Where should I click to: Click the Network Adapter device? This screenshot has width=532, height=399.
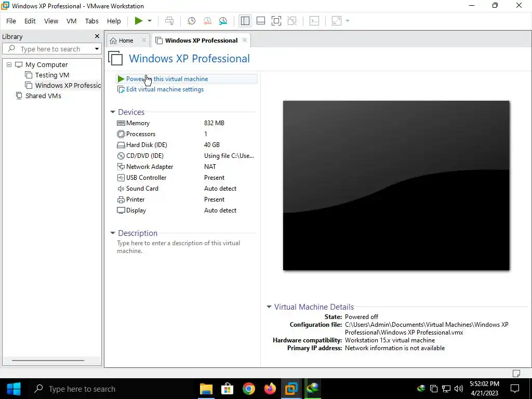185,167
